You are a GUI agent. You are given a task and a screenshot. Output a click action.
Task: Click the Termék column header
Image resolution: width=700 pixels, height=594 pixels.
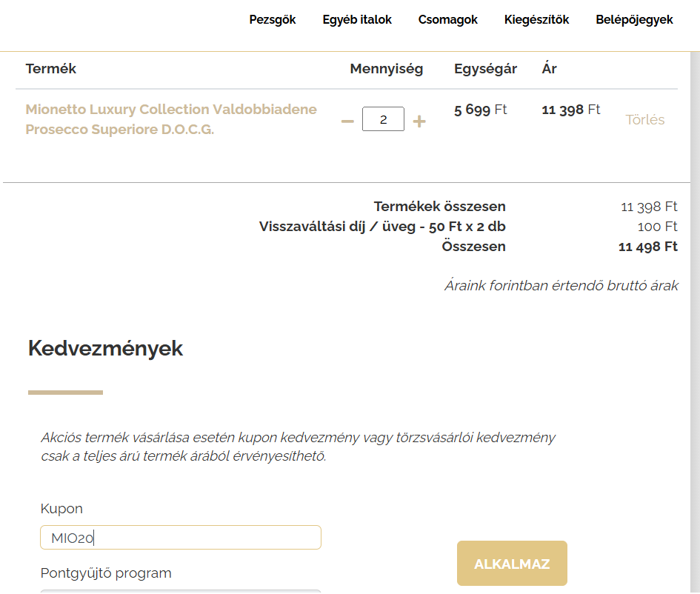51,69
